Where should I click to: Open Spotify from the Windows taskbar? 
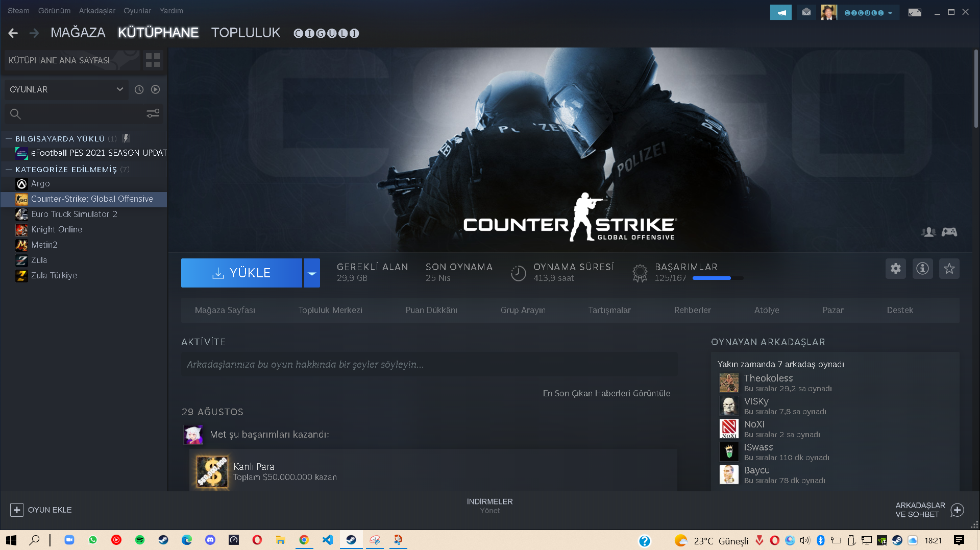pos(140,540)
